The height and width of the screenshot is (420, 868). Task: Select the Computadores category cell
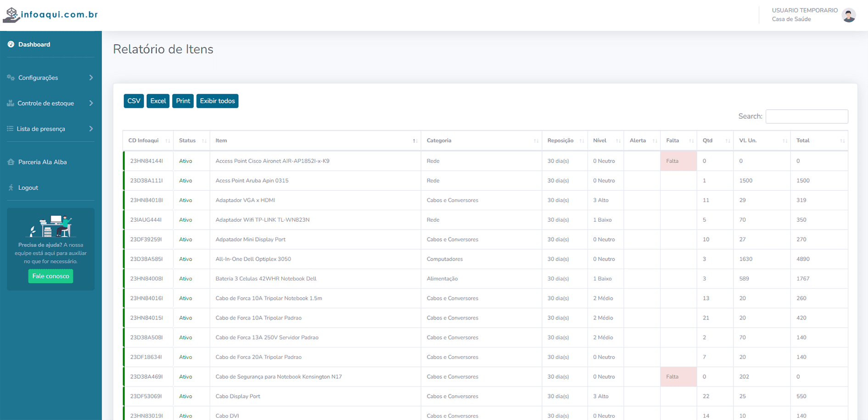[x=482, y=259]
